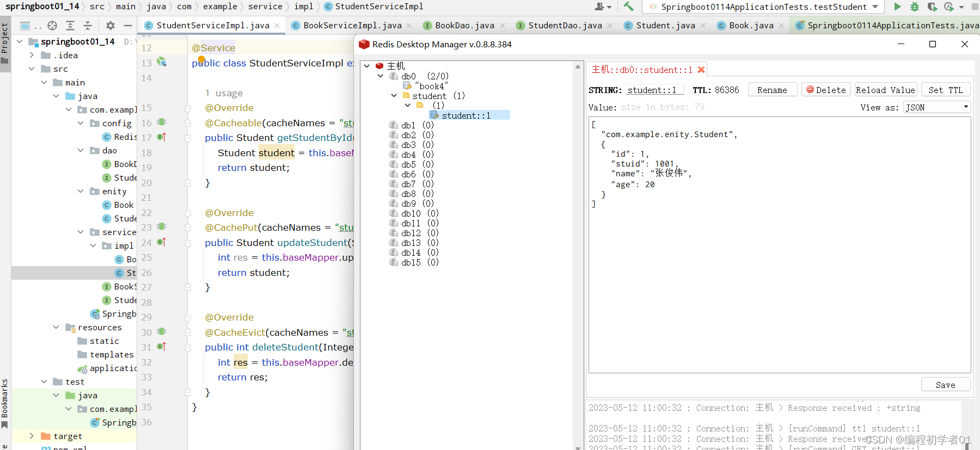Close StudentServiceImpl.java tab
The width and height of the screenshot is (980, 450).
(277, 26)
